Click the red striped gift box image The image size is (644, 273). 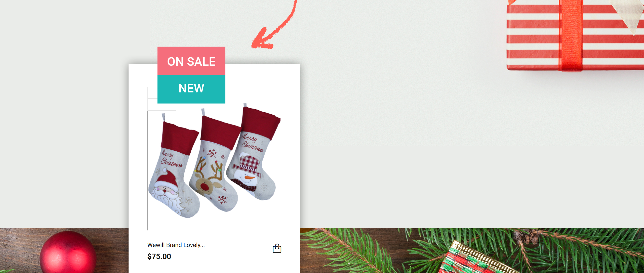(x=575, y=35)
